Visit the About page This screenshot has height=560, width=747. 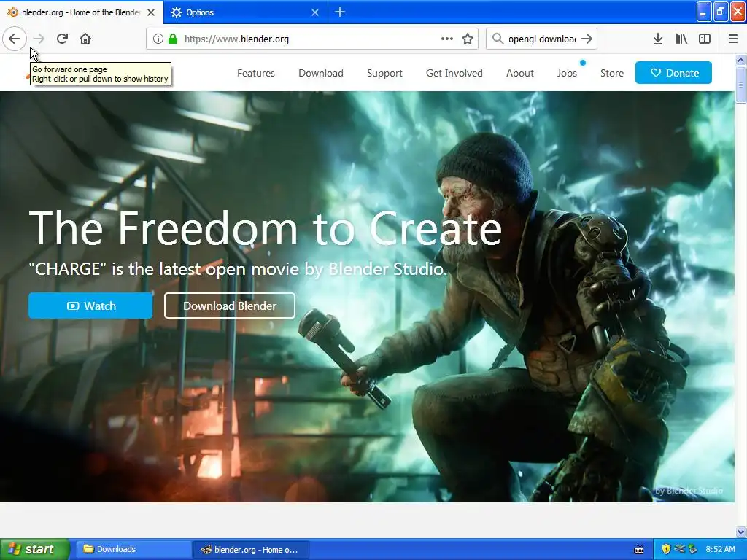pos(519,73)
